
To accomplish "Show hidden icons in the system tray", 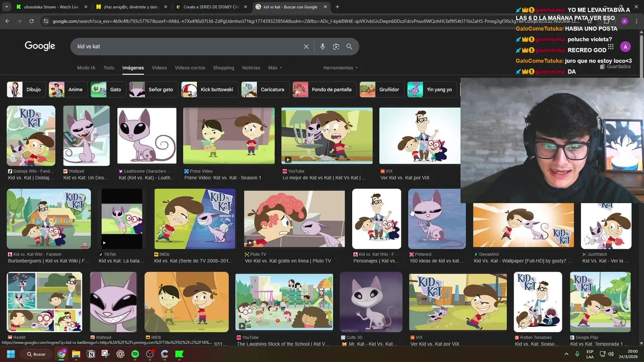I will pyautogui.click(x=567, y=354).
